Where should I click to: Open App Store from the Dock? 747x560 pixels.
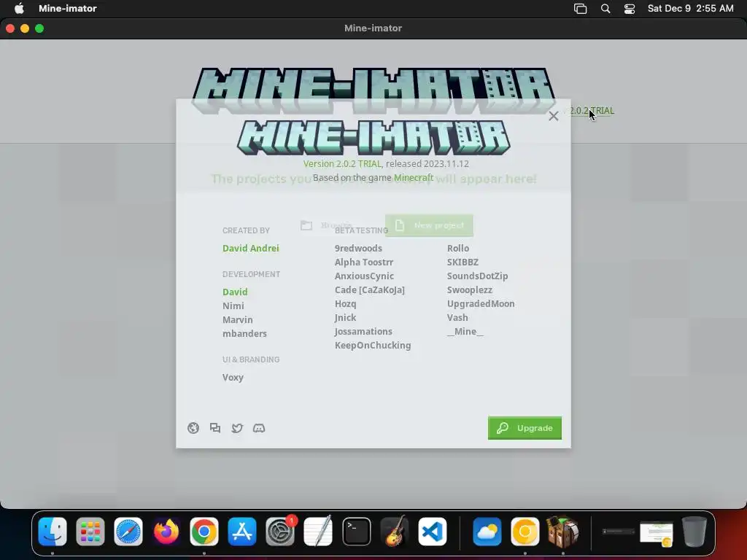(242, 531)
